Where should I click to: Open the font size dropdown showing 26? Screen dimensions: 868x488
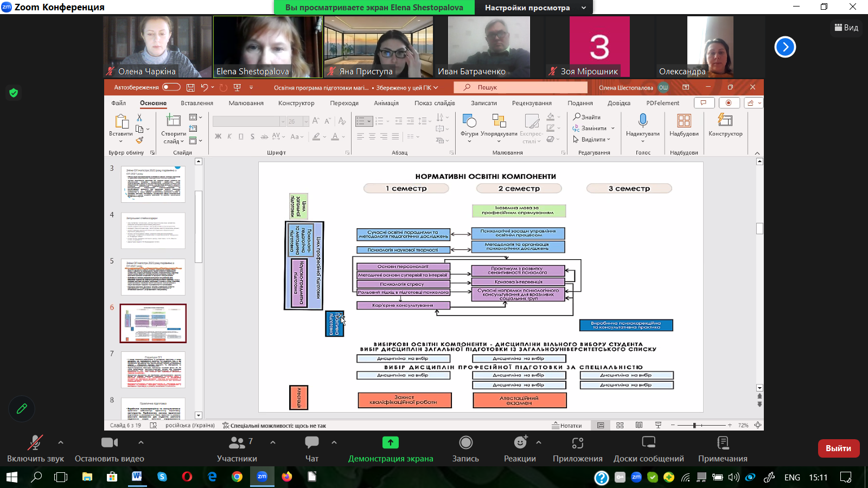tap(306, 121)
